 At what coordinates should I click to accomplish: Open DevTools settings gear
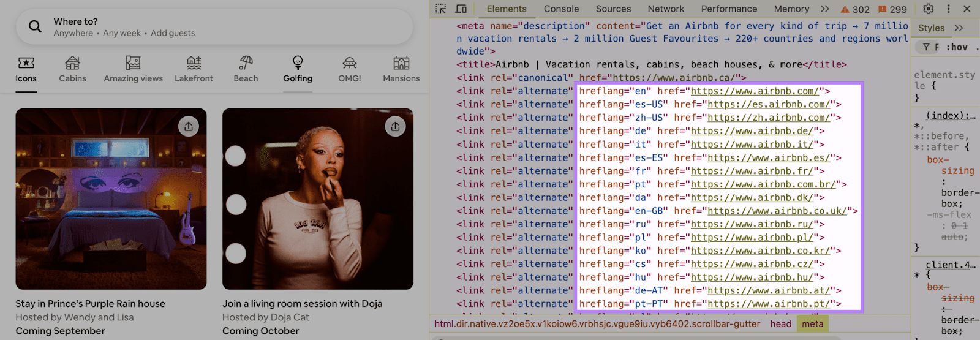929,9
